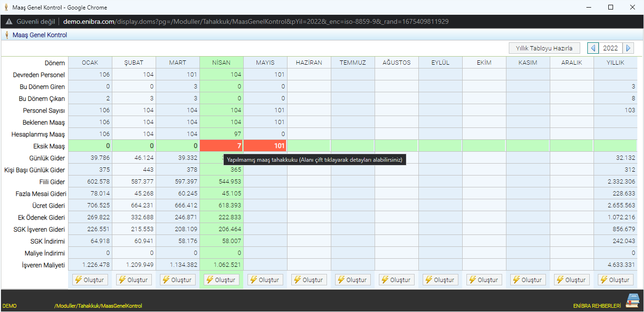This screenshot has height=312, width=644.
Task: Open ENİBRA REHBERLERİ books icon
Action: coord(633,301)
